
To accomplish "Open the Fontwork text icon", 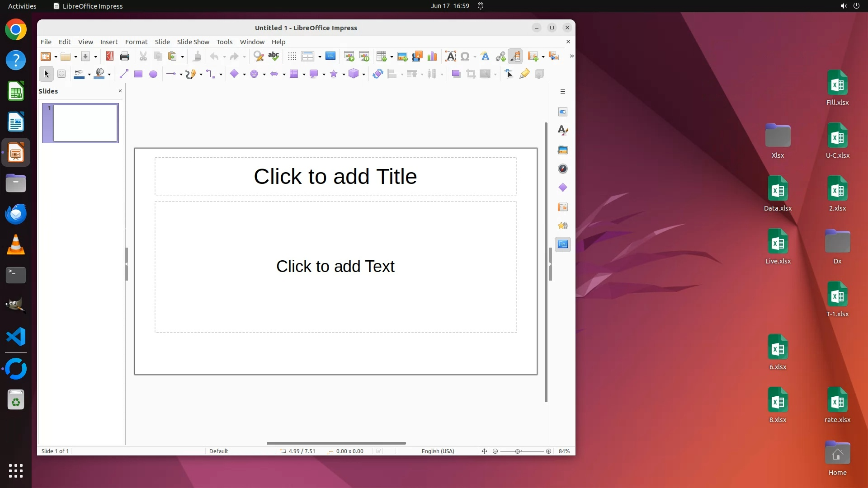I will click(485, 56).
